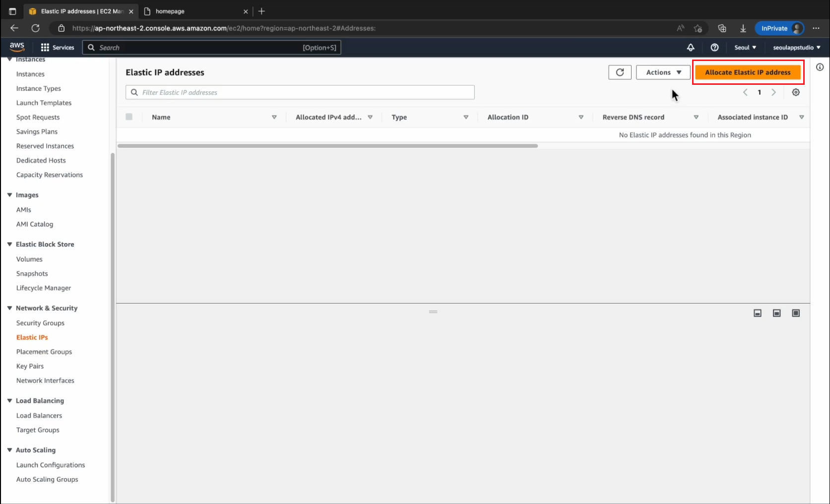Open the AWS help question mark icon
830x504 pixels.
click(714, 48)
